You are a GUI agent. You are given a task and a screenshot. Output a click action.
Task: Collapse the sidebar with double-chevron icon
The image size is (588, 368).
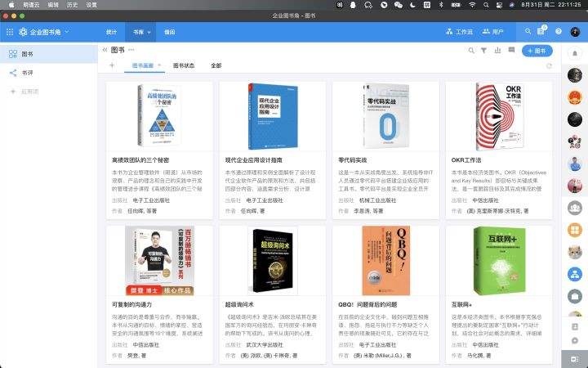coord(105,51)
